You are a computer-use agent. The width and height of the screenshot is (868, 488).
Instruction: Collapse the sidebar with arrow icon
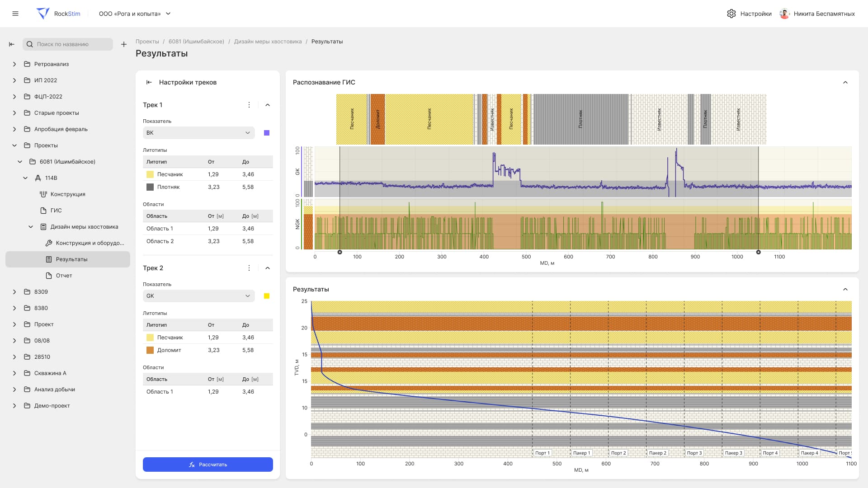click(x=12, y=44)
